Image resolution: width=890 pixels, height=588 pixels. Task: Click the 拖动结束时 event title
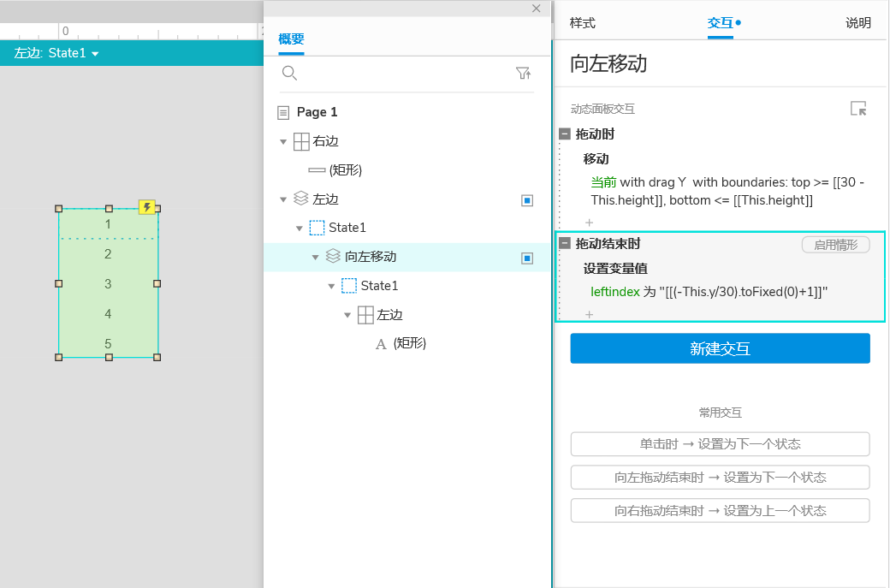pyautogui.click(x=608, y=243)
